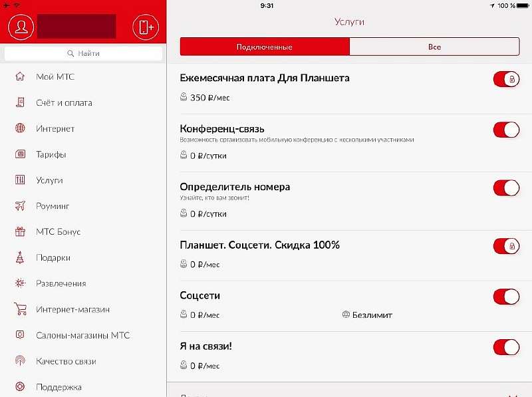Open Подарки tree icon
Viewport: 532px width, 397px height.
(x=21, y=257)
